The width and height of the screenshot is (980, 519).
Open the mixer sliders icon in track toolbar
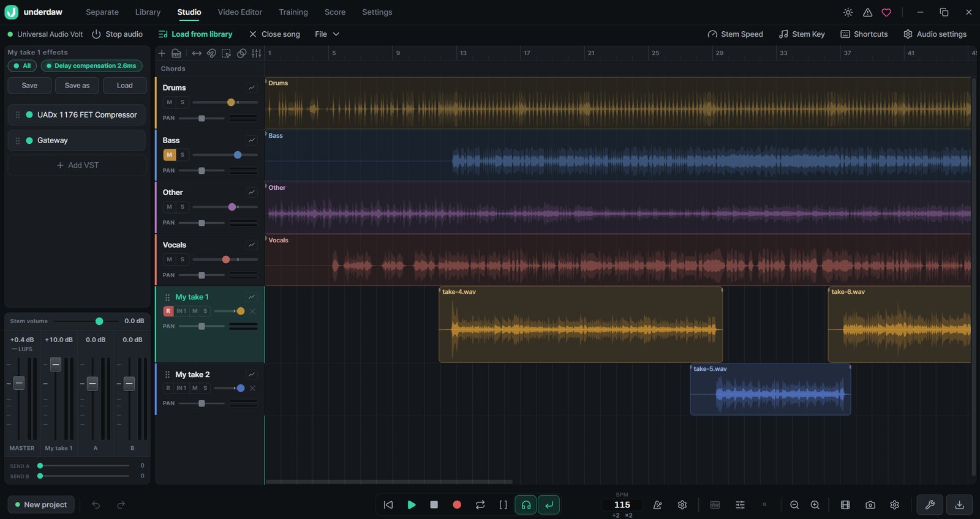point(257,53)
